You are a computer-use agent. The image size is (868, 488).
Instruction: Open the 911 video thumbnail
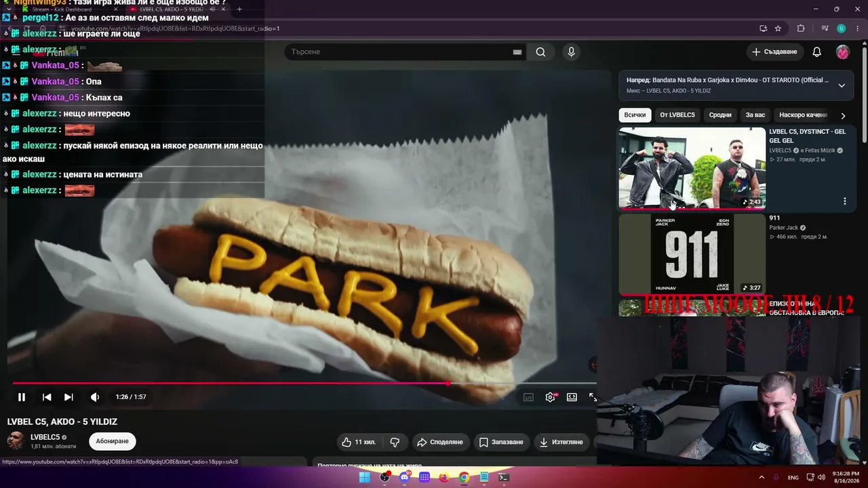[692, 255]
